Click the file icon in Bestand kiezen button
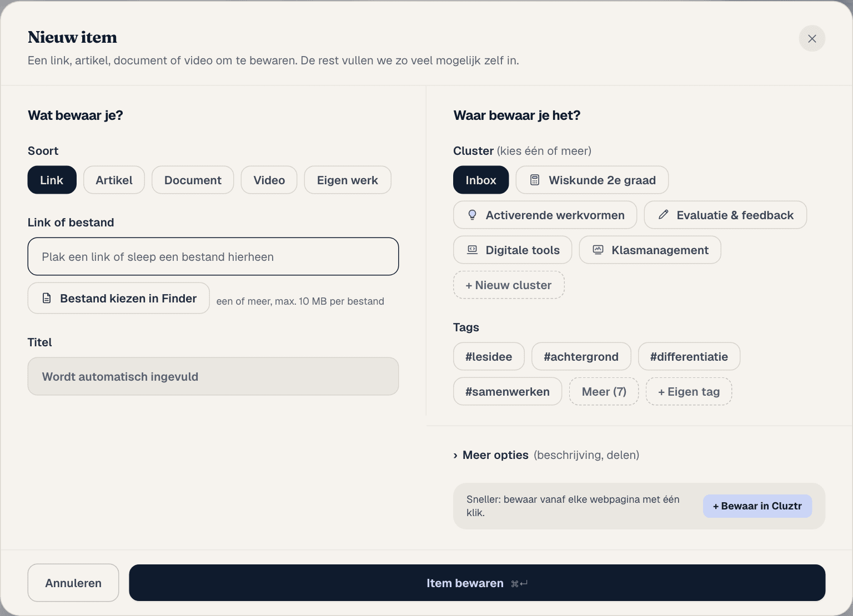This screenshot has width=853, height=616. coord(47,299)
